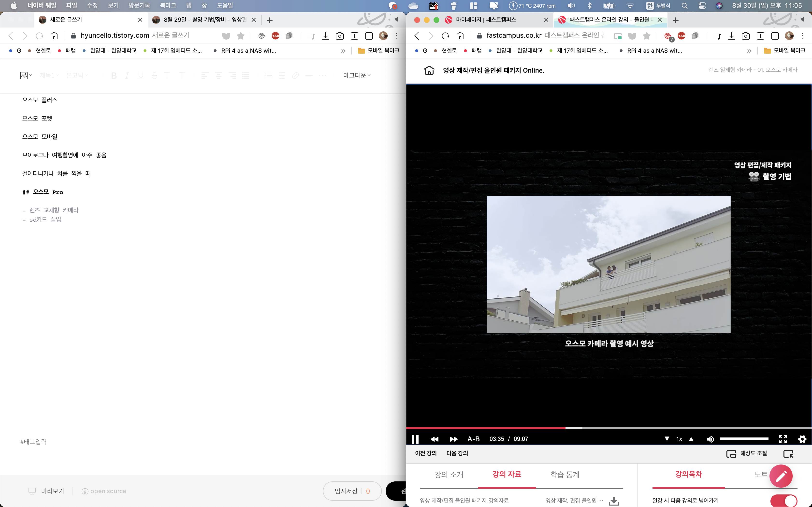Toggle auto-advance to next lecture switch
The width and height of the screenshot is (812, 507).
(x=784, y=501)
